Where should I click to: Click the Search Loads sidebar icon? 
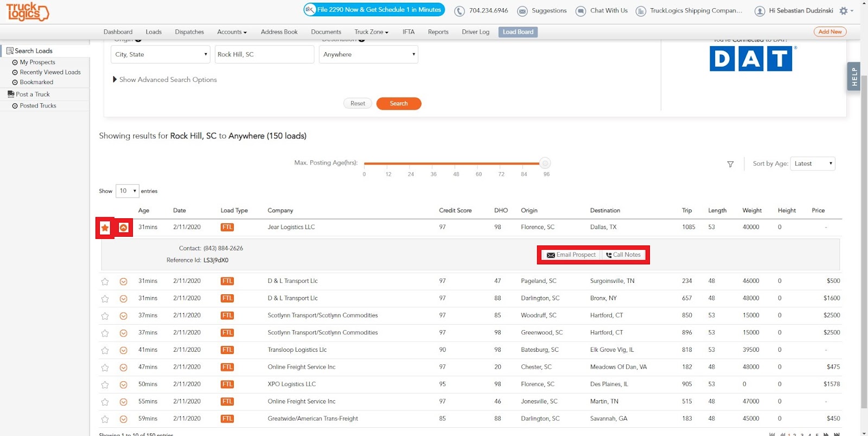point(10,51)
